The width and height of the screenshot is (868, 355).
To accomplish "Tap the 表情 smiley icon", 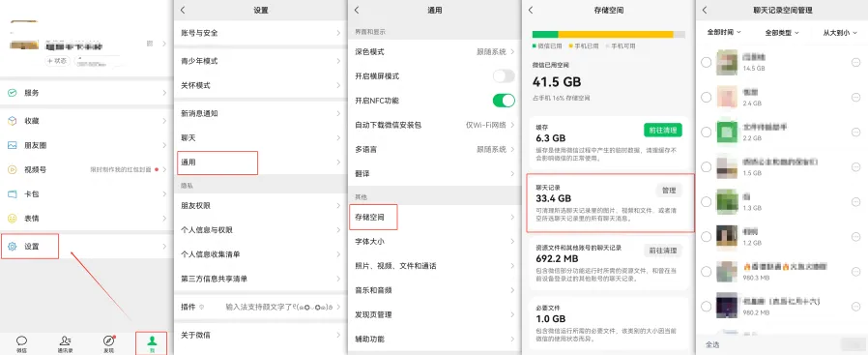I will (x=13, y=219).
